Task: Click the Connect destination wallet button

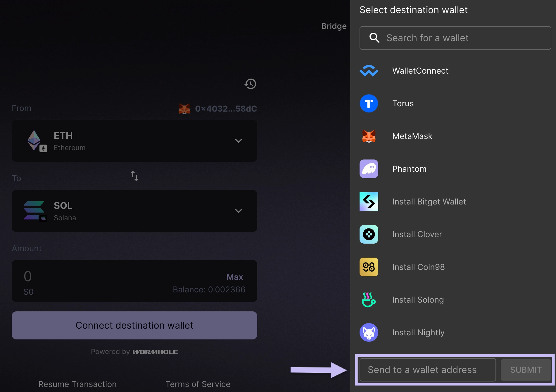Action: tap(134, 325)
